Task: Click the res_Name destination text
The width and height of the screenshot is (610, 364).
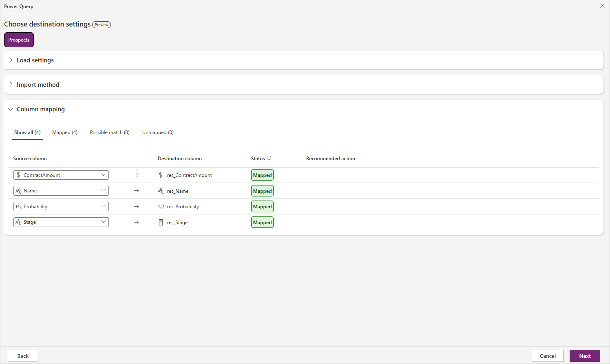Action: coord(178,191)
